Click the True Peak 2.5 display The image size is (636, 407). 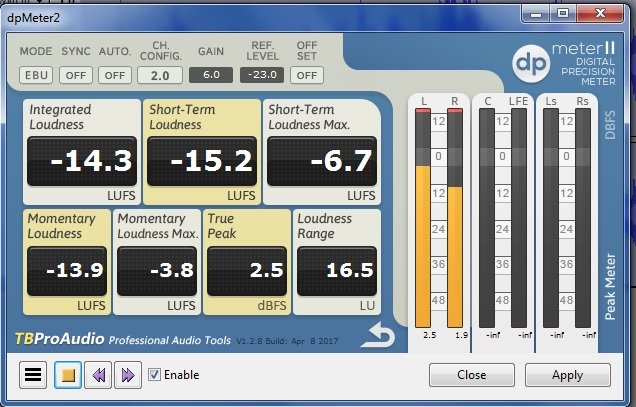pyautogui.click(x=247, y=271)
